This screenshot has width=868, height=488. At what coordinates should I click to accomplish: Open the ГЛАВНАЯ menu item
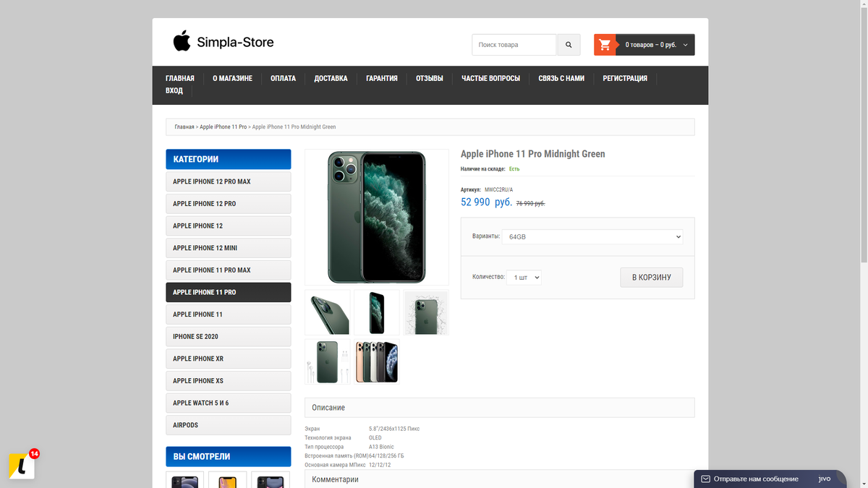tap(180, 78)
